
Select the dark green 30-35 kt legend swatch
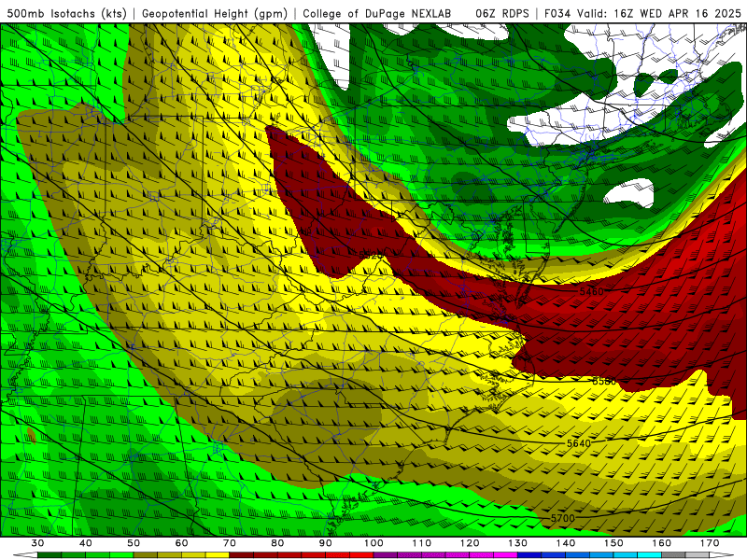pyautogui.click(x=49, y=555)
